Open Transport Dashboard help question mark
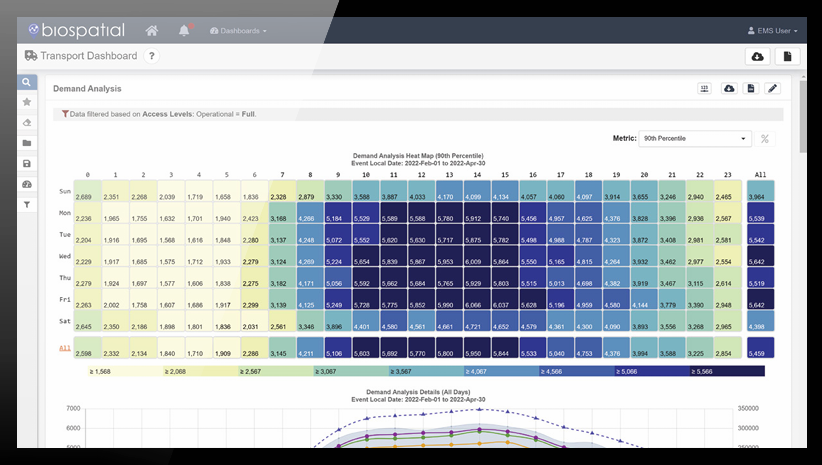 click(x=152, y=56)
